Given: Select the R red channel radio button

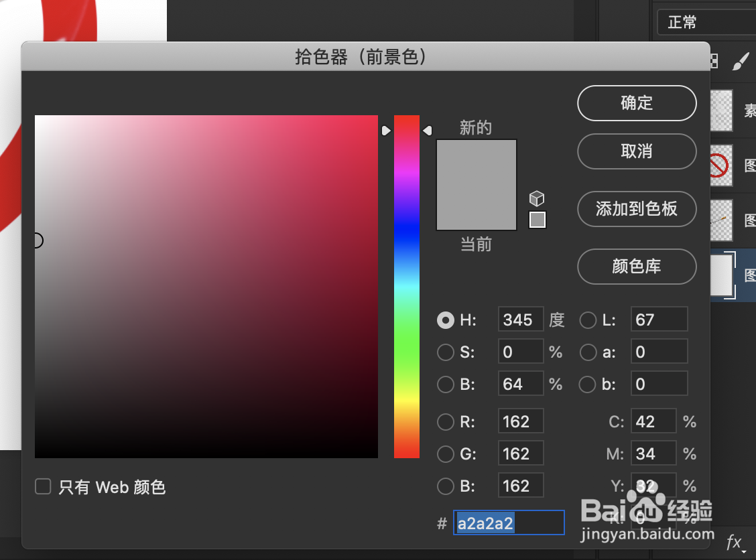Looking at the screenshot, I should (445, 422).
